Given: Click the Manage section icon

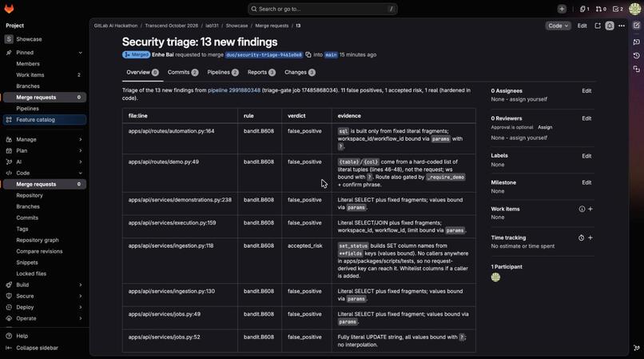Looking at the screenshot, I should [9, 139].
